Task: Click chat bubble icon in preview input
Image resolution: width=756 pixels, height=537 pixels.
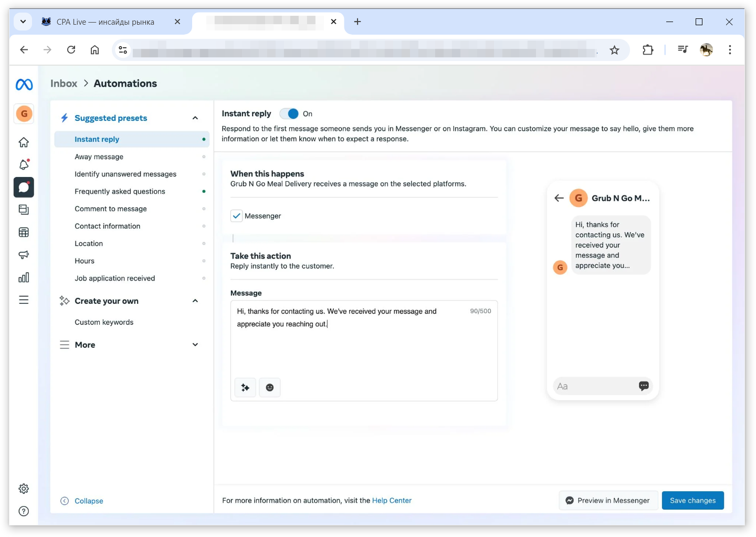Action: pyautogui.click(x=644, y=386)
